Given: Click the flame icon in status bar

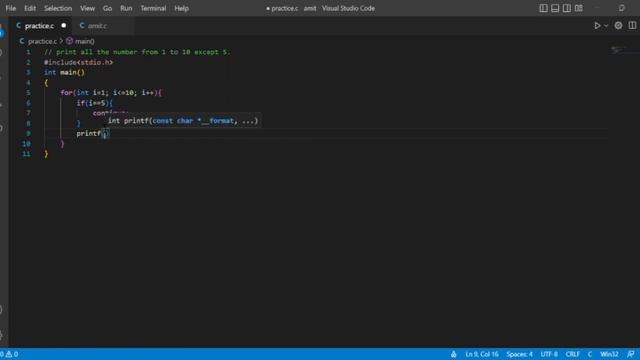Looking at the screenshot, I should tap(453, 354).
